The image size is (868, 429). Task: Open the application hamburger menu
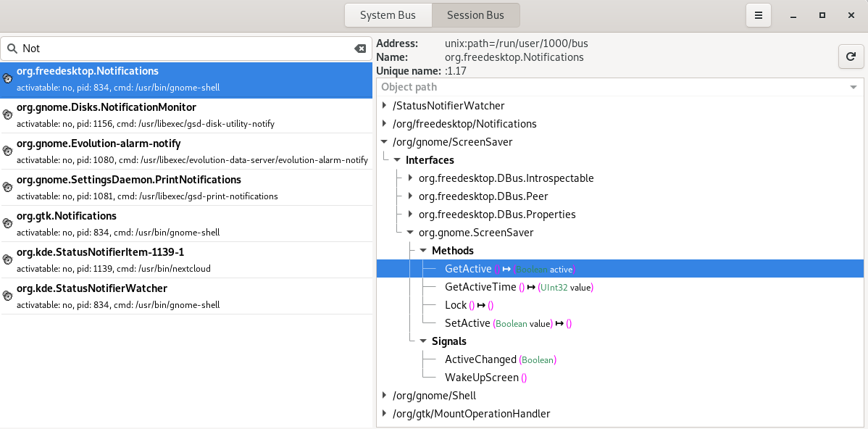point(758,14)
